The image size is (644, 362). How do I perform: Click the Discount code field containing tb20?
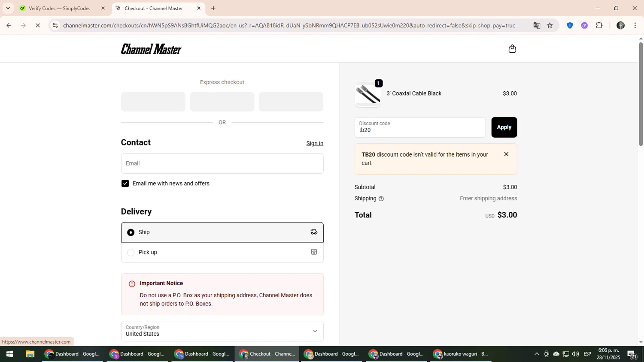[x=420, y=127]
